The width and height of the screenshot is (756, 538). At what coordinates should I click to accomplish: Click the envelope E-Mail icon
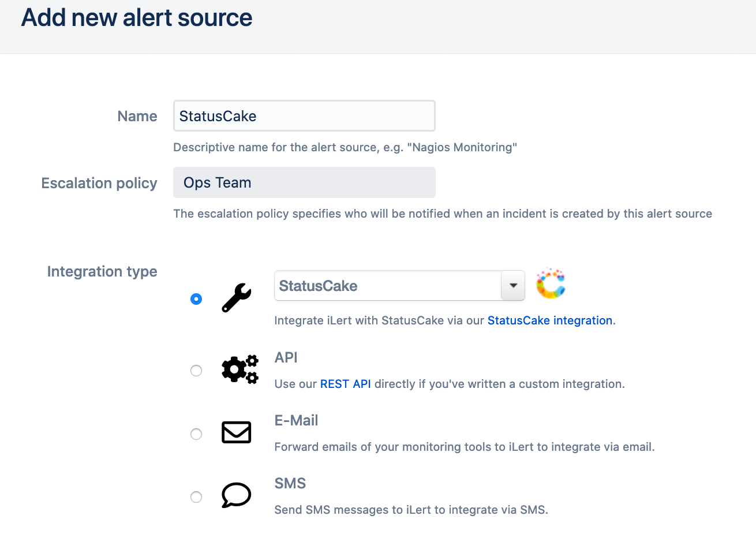[x=237, y=432]
